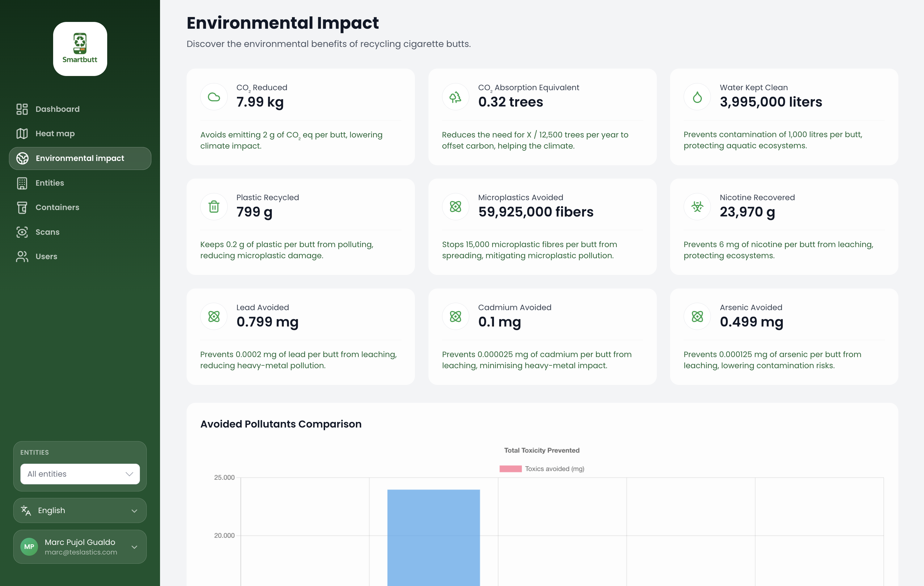Click the water droplet icon

(x=697, y=97)
